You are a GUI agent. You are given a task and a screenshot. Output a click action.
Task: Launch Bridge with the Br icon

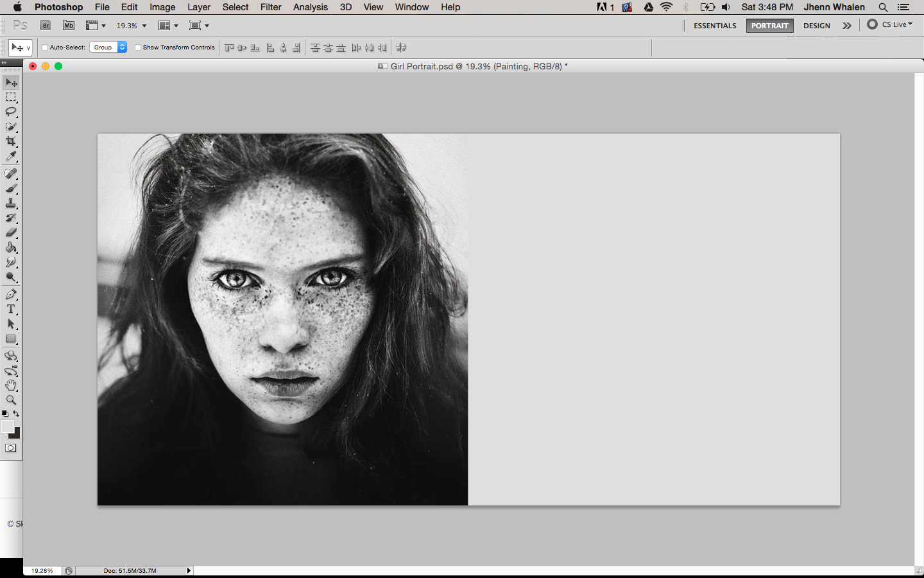point(46,26)
